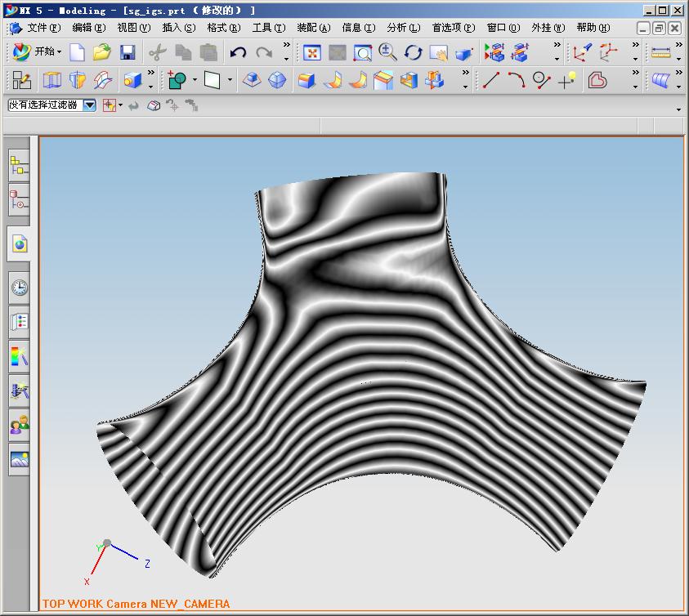Image resolution: width=689 pixels, height=616 pixels.
Task: Click the Copy icon in the toolbar
Action: (183, 53)
